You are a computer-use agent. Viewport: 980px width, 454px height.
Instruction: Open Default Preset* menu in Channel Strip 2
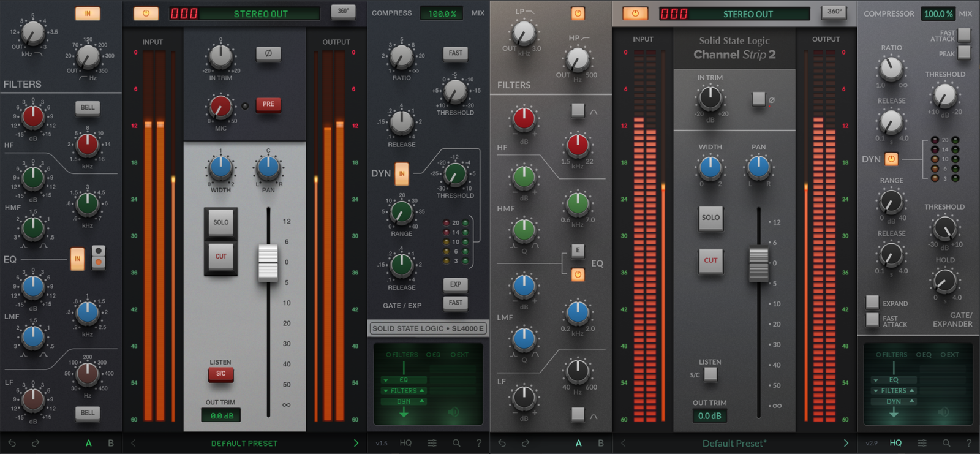click(x=734, y=443)
